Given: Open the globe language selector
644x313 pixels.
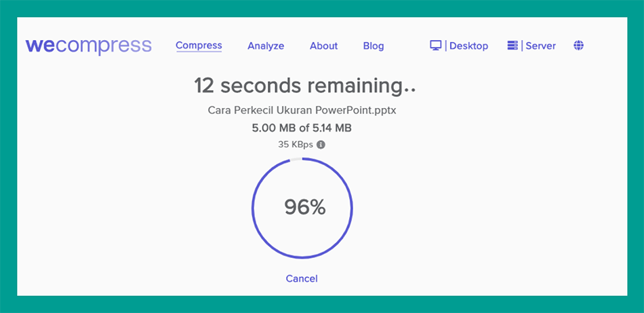Looking at the screenshot, I should click(578, 45).
